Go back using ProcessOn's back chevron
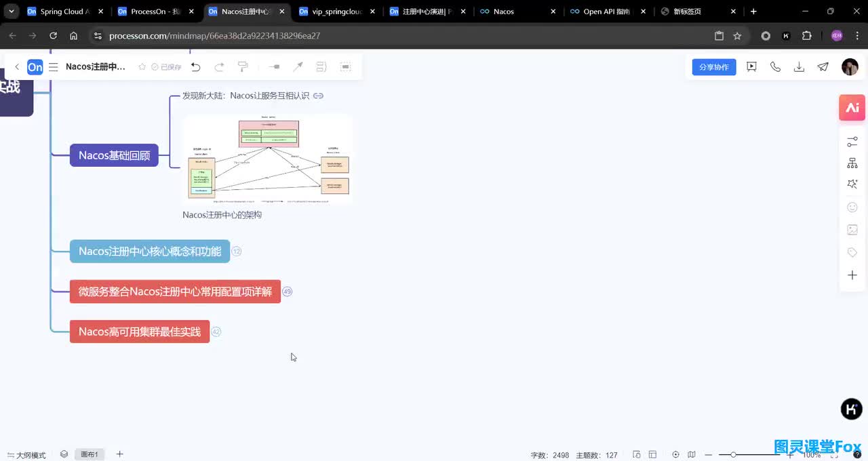868x461 pixels. (x=17, y=67)
